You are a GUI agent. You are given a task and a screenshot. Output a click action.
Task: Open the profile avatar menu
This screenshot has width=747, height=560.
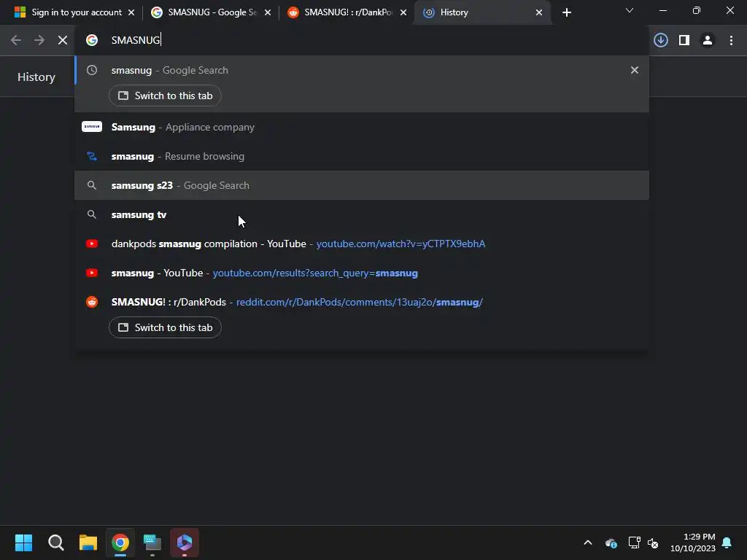coord(708,40)
